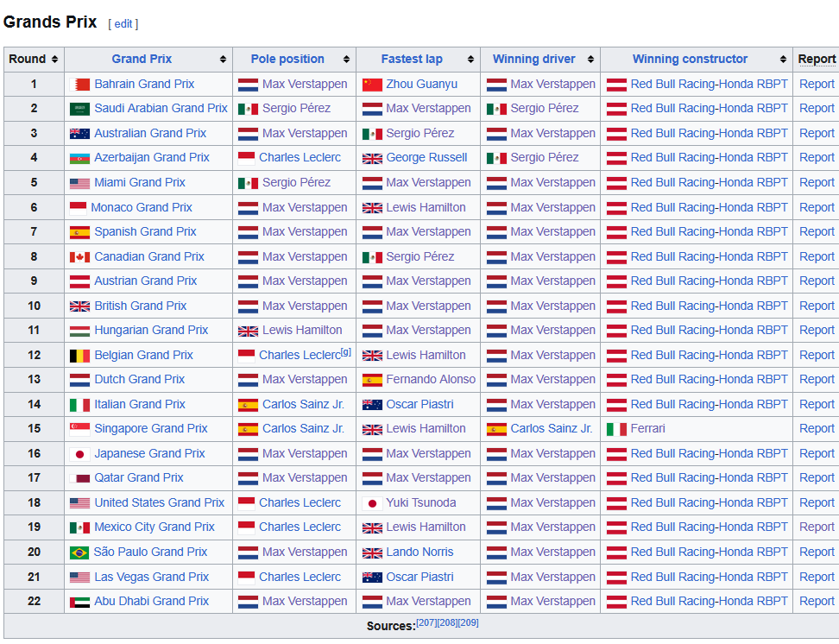Click Dutch flag beside Dutch Grand Prix
Screen dimensions: 839x644
tap(79, 380)
